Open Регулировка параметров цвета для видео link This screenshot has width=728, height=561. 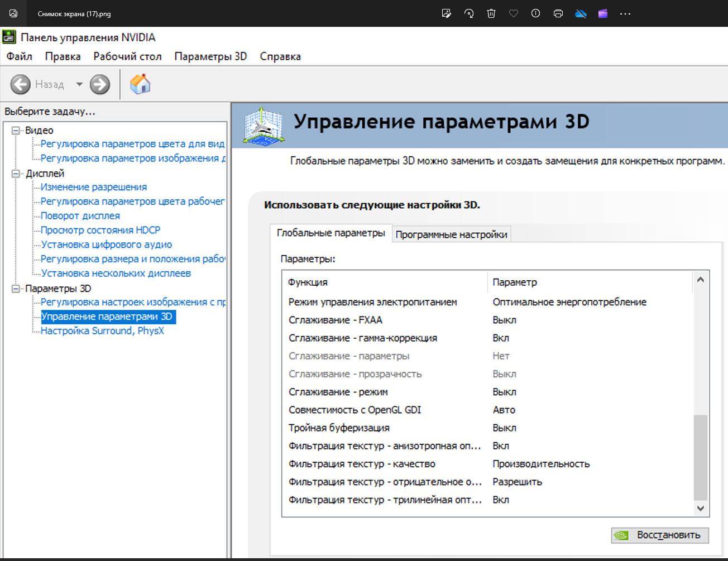pos(132,144)
